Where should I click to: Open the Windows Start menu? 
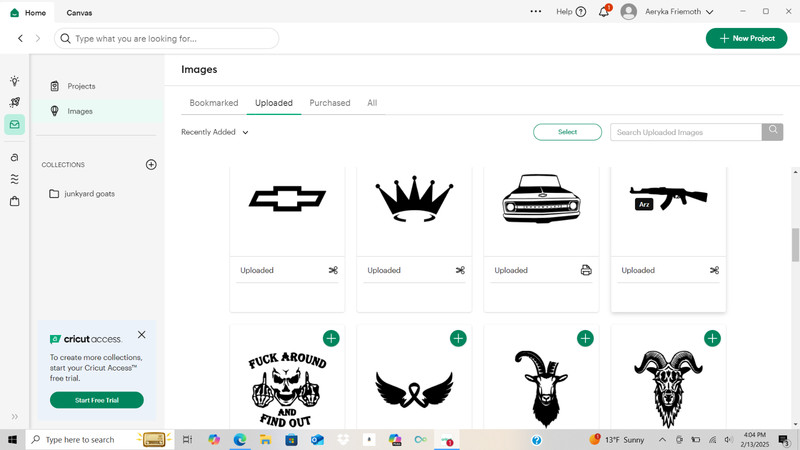tap(12, 439)
